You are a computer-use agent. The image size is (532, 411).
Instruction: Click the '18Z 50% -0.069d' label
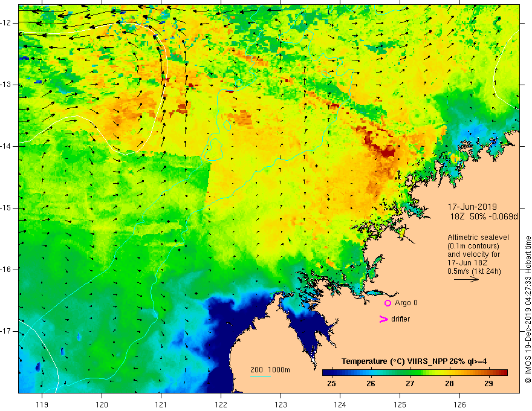[x=484, y=216]
